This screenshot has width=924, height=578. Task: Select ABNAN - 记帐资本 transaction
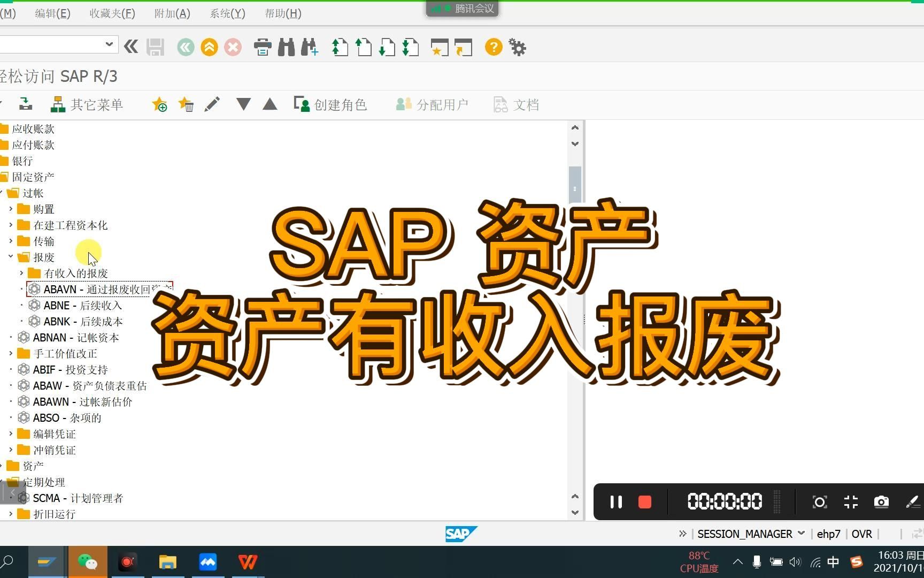click(x=68, y=337)
